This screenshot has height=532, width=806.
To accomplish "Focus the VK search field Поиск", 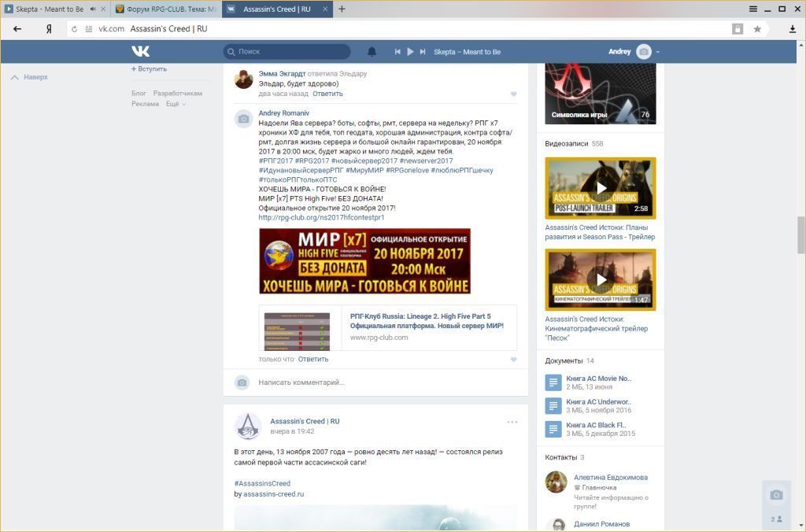I will (287, 51).
